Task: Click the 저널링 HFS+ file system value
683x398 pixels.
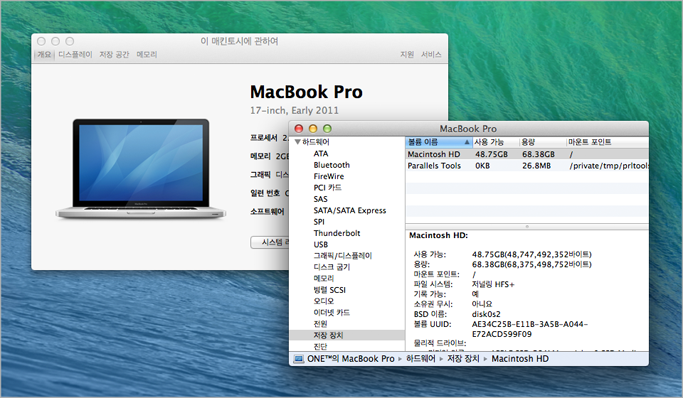Action: click(493, 284)
